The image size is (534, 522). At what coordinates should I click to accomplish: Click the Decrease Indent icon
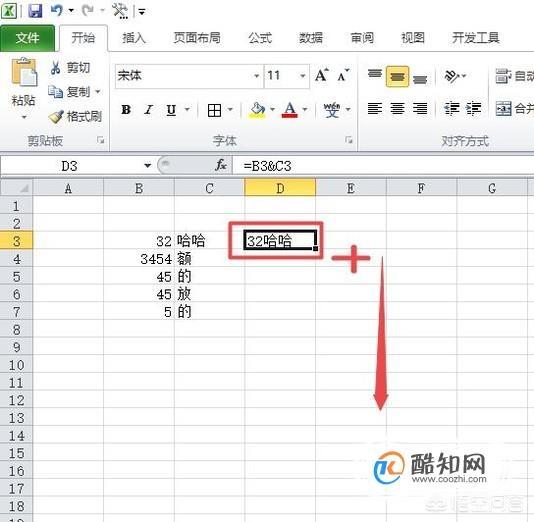click(451, 109)
